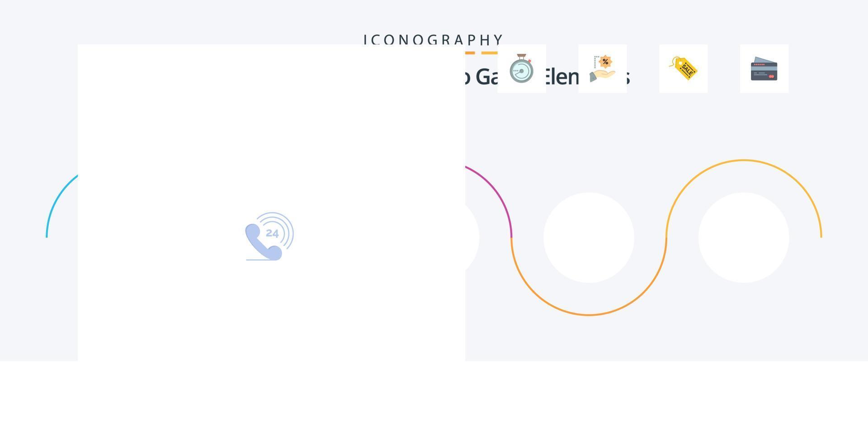
Task: Select the discount percent hand icon
Action: pos(603,69)
